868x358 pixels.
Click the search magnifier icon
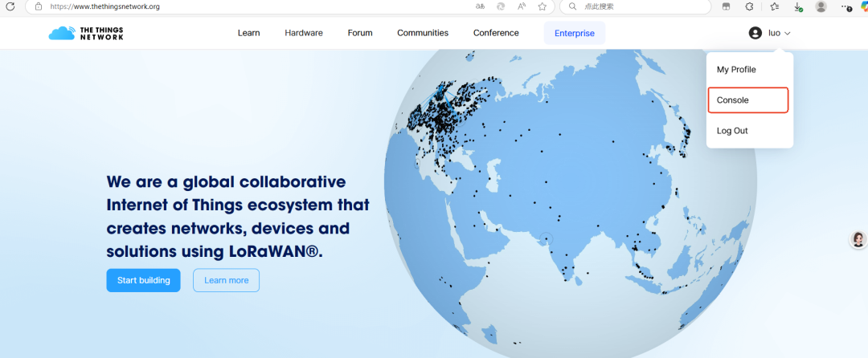click(x=573, y=6)
